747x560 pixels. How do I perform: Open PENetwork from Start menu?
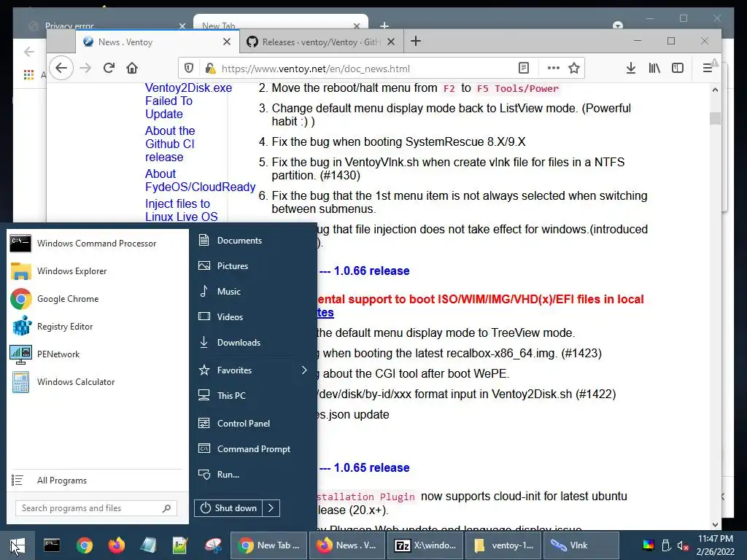pos(97,354)
